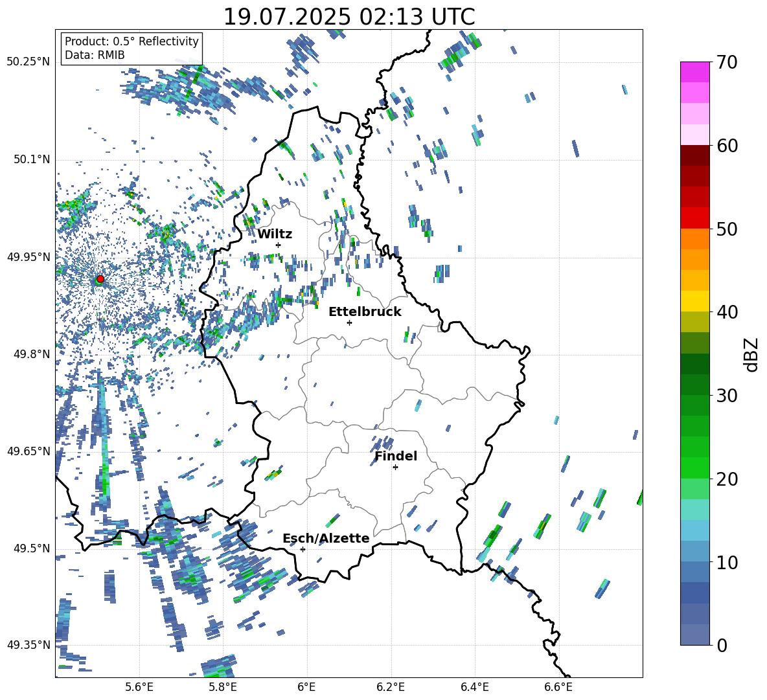Click the 20 colorbar tick label

click(727, 479)
